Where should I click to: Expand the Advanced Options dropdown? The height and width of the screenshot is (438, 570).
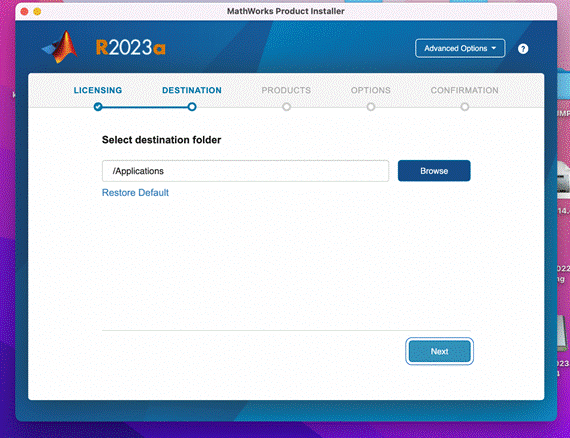[460, 48]
